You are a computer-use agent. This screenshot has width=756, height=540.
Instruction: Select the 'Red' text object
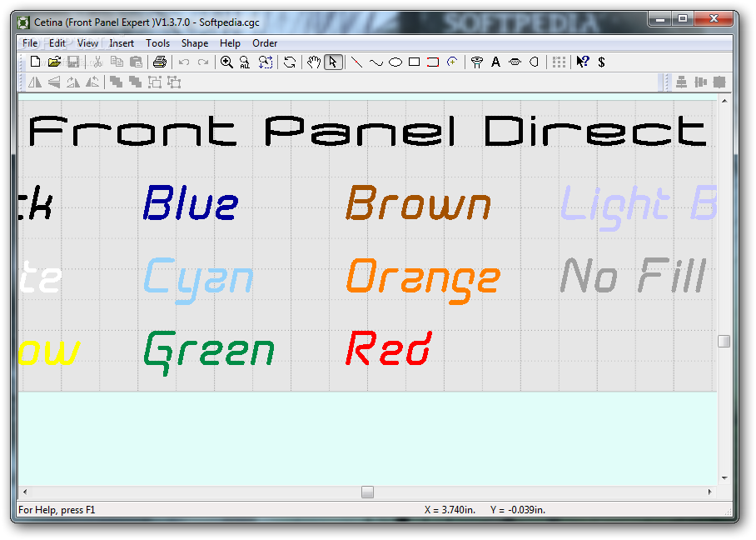tap(389, 348)
